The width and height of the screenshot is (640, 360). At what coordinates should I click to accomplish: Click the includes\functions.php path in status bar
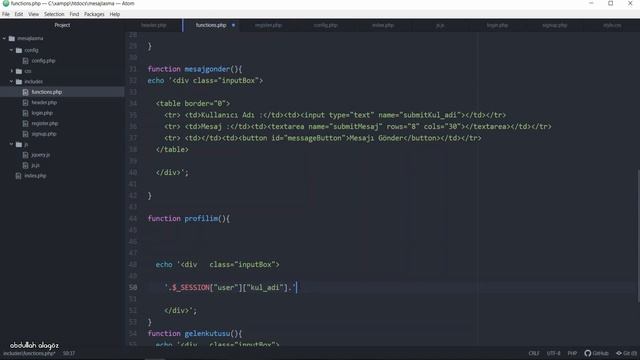coord(29,353)
